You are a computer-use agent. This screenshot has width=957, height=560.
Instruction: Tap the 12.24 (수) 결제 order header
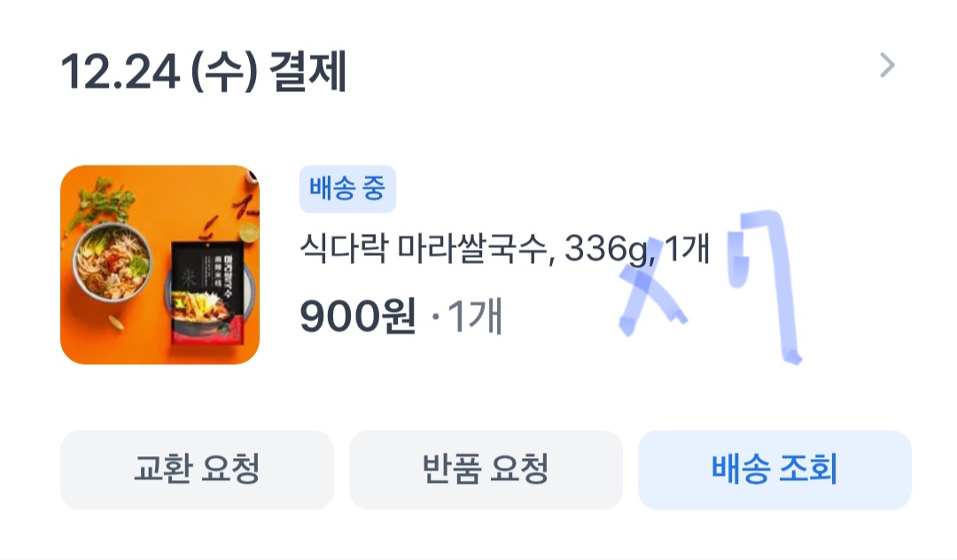click(204, 72)
